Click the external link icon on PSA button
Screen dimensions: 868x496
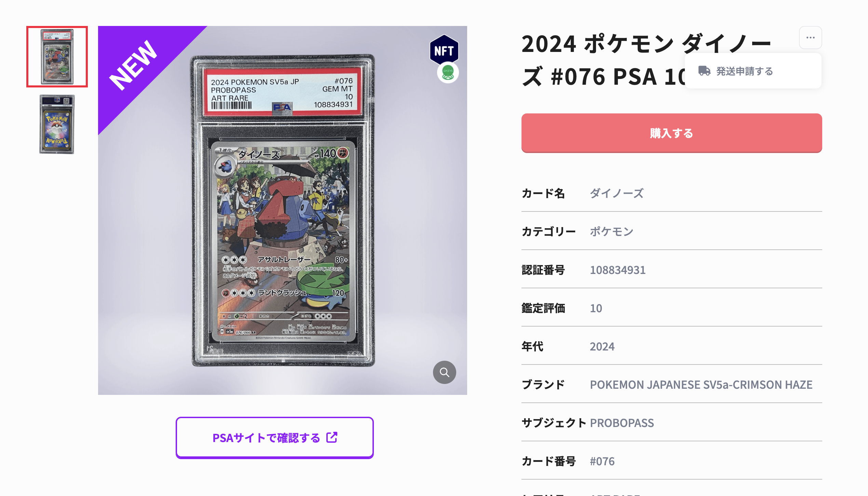coord(332,437)
